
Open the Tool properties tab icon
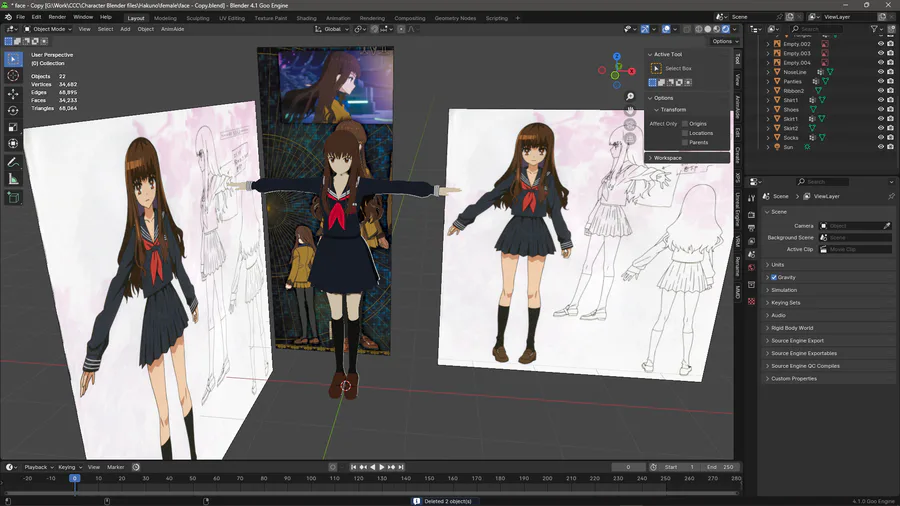(751, 198)
